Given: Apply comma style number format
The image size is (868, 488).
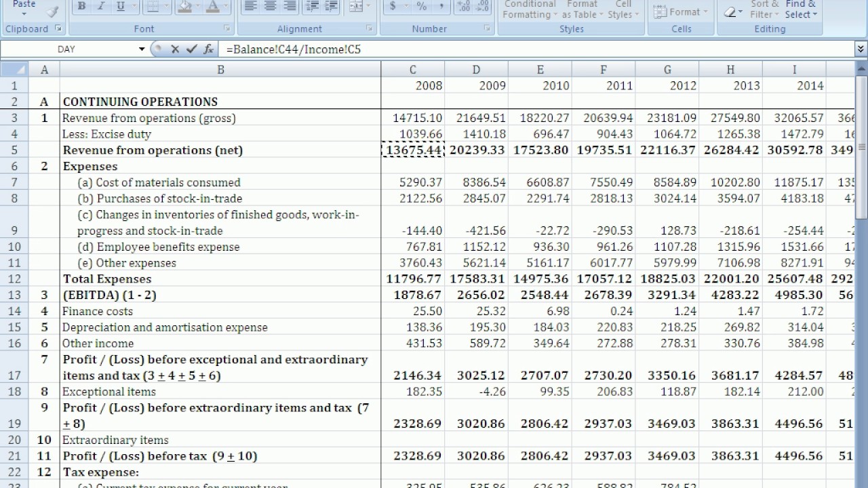Looking at the screenshot, I should tap(441, 7).
